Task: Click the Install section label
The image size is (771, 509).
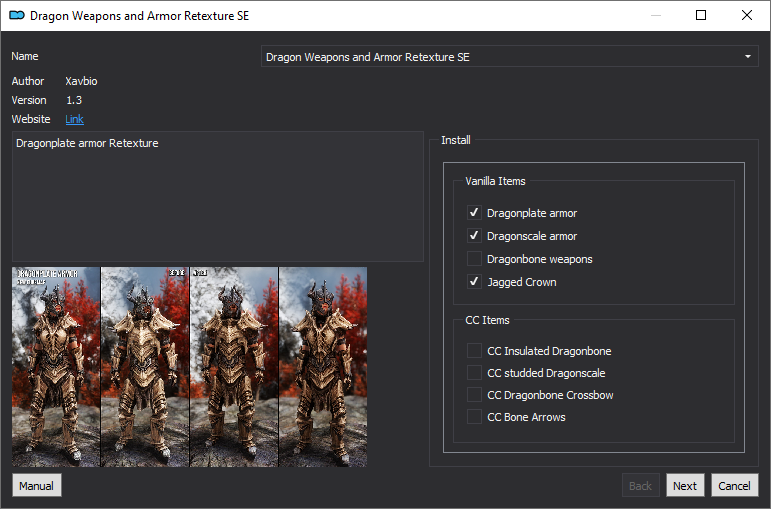Action: point(456,140)
